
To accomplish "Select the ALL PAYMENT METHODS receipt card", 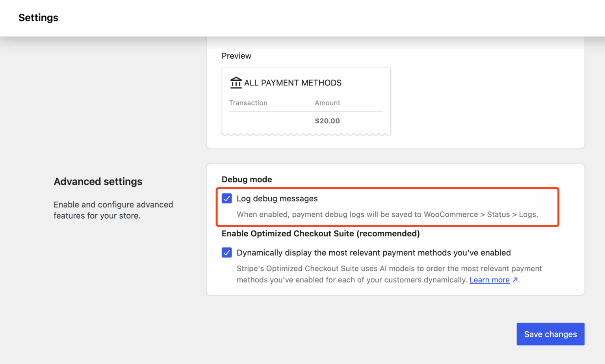I will 306,101.
